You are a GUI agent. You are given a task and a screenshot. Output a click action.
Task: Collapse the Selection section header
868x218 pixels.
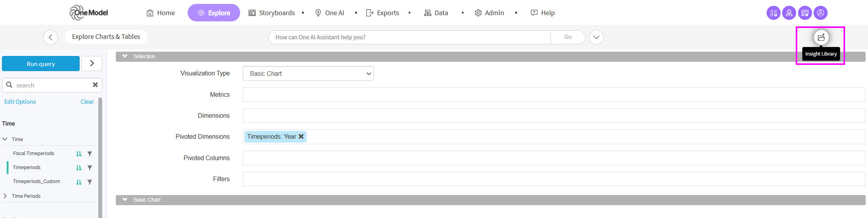(125, 56)
